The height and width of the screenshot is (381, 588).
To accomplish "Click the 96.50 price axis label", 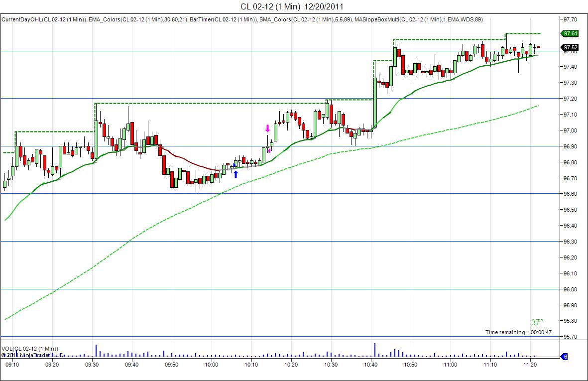I will point(571,210).
